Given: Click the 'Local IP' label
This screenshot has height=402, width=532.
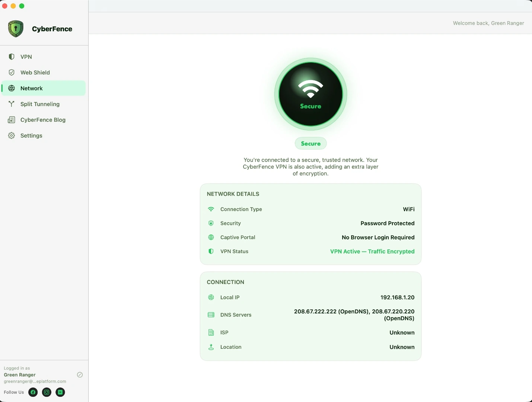Looking at the screenshot, I should (x=230, y=297).
